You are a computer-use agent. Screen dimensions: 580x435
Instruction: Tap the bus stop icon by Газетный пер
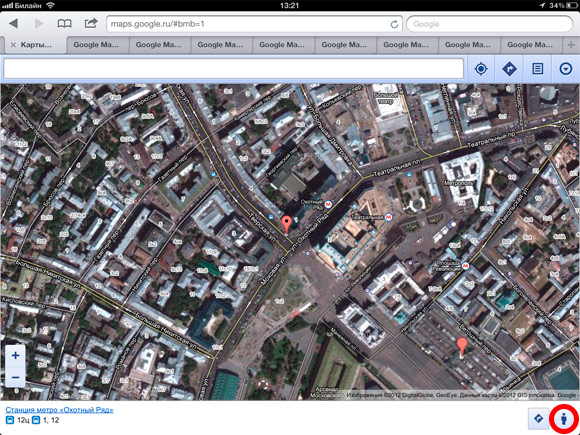pyautogui.click(x=213, y=175)
